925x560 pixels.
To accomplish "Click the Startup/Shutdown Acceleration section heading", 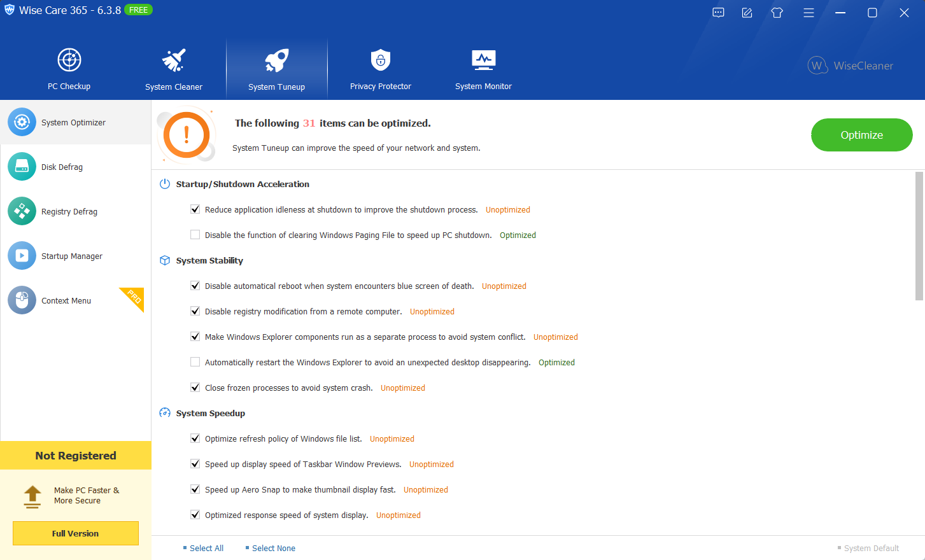I will tap(243, 184).
